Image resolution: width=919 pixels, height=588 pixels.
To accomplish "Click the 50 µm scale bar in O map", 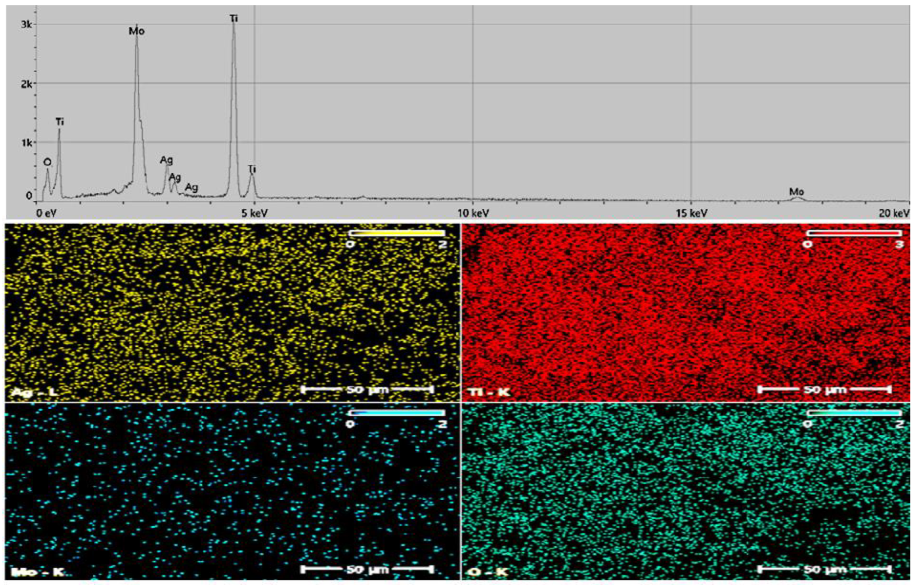I will 824,570.
